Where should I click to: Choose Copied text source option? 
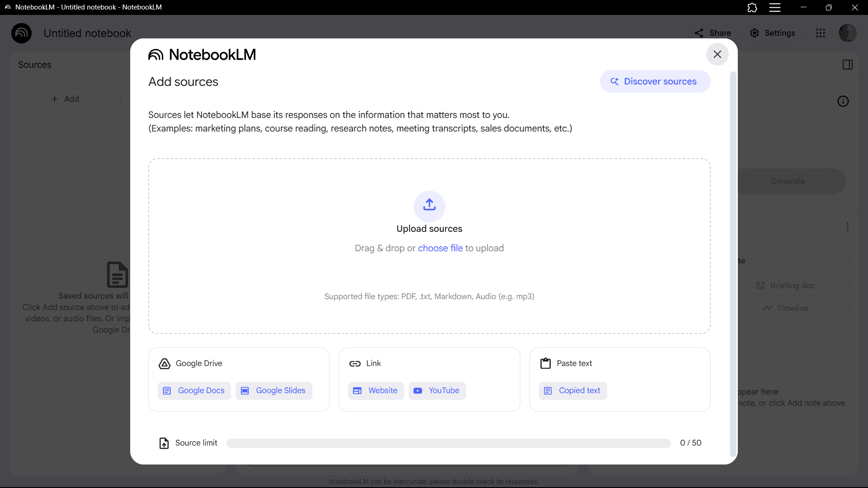click(x=572, y=390)
